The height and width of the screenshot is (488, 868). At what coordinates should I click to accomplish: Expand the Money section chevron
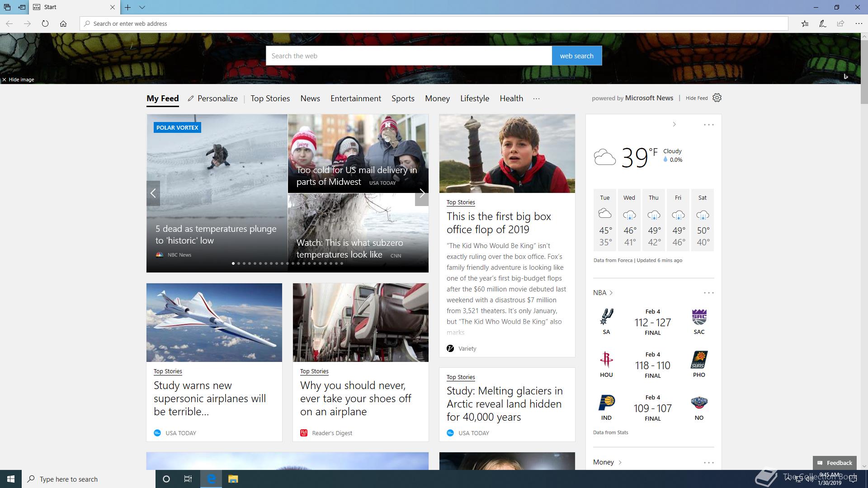point(620,462)
